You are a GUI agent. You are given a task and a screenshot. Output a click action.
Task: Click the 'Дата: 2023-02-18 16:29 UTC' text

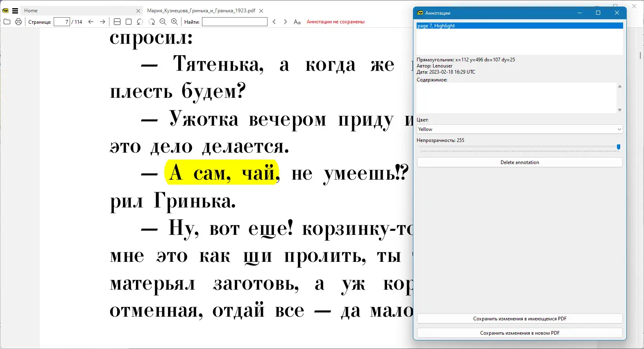tap(446, 72)
